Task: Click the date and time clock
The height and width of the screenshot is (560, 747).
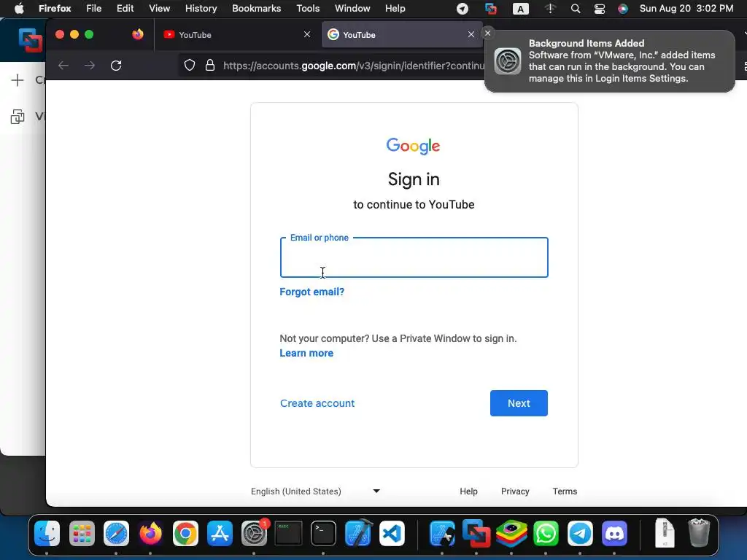Action: point(686,9)
